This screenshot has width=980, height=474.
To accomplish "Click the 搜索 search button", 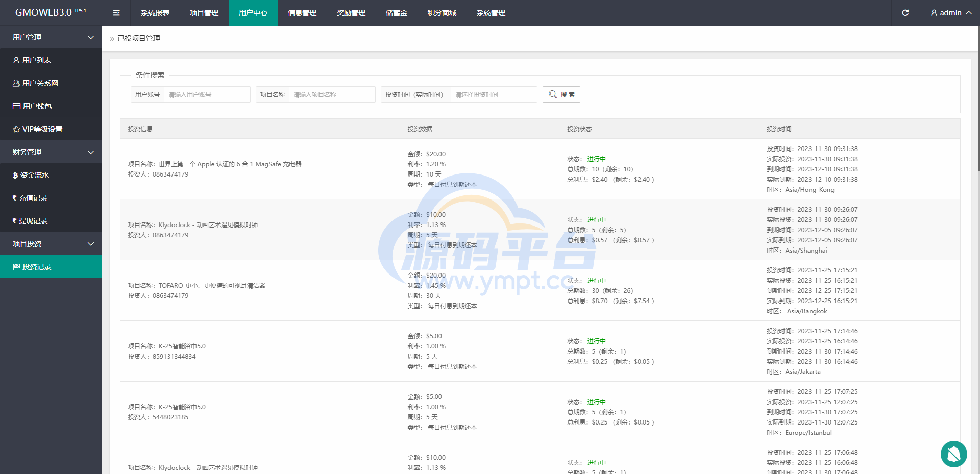I will click(x=561, y=94).
